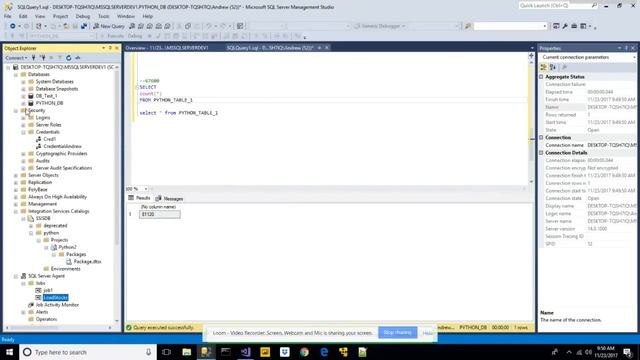Click the Connect button in Object Explorer
This screenshot has height=360, width=640.
[x=16, y=58]
